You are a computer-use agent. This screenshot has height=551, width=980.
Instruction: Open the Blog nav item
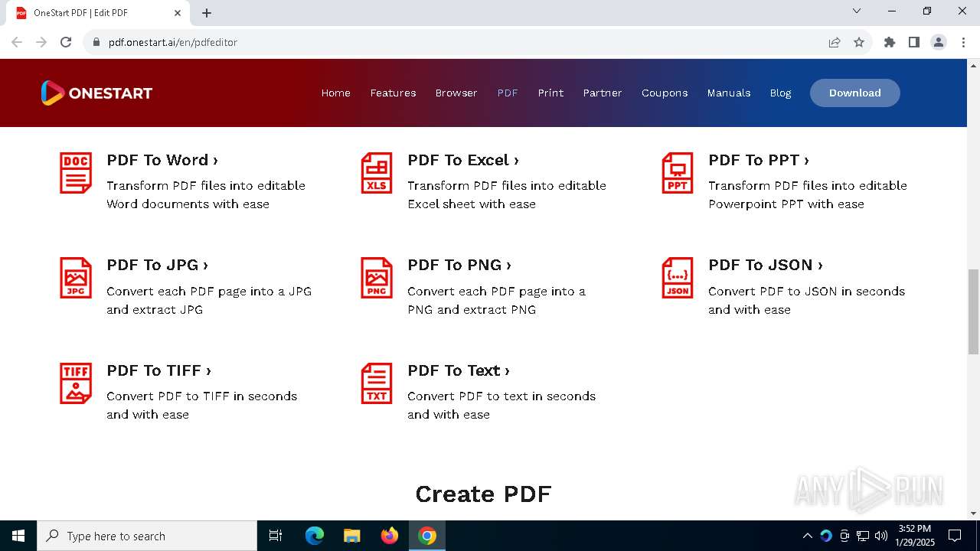780,93
